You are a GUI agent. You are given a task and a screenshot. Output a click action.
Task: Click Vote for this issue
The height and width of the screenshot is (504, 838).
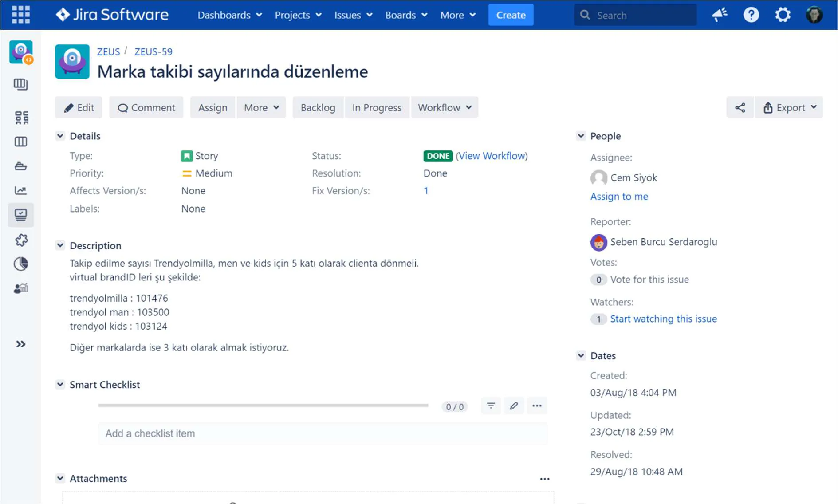(x=649, y=280)
